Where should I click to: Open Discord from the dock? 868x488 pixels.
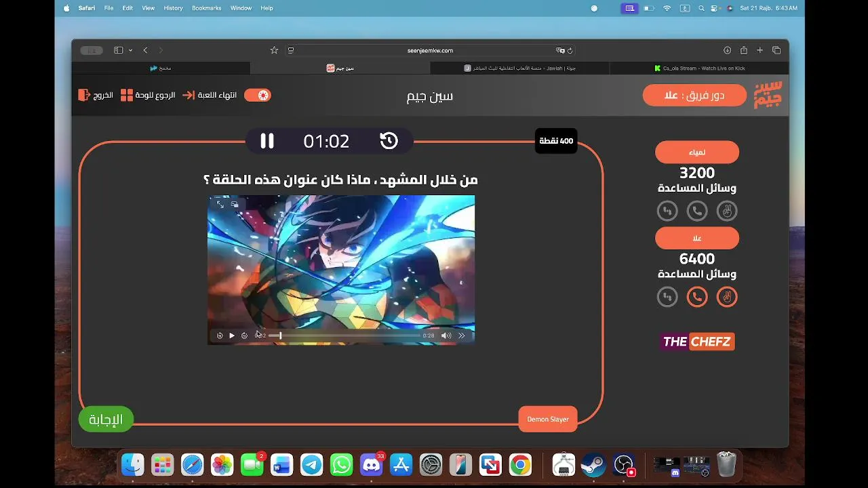pyautogui.click(x=372, y=465)
